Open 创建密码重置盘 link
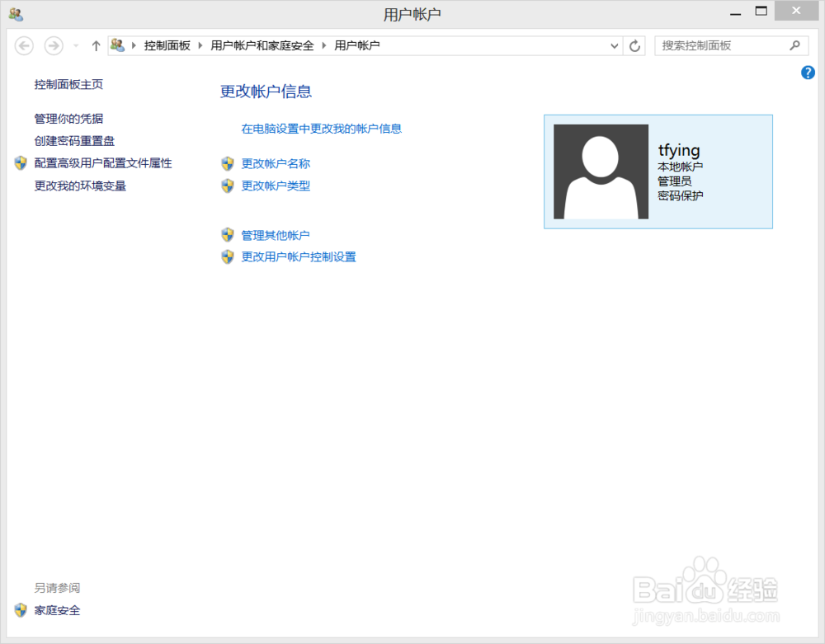The width and height of the screenshot is (825, 644). point(74,141)
